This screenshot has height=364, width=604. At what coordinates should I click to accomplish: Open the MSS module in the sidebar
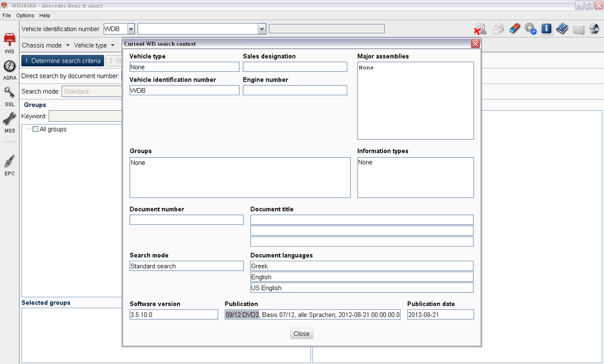click(x=9, y=123)
